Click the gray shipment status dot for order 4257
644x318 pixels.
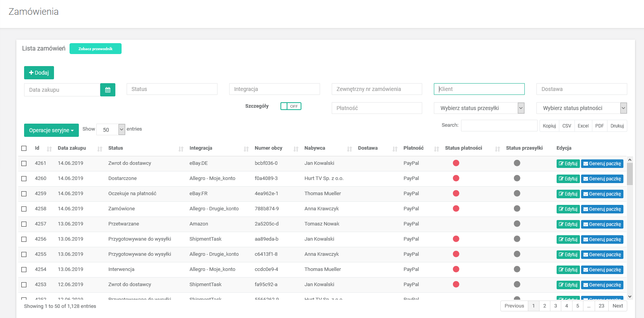[517, 224]
